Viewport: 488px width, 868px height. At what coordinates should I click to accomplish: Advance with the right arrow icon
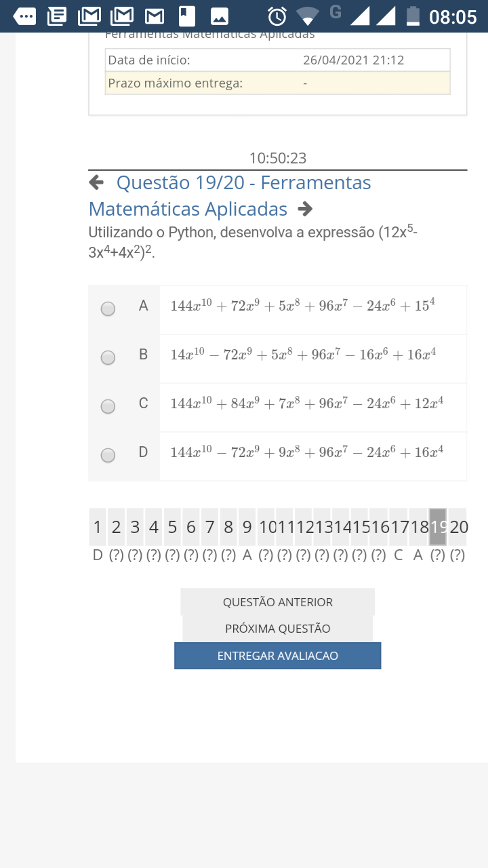305,209
